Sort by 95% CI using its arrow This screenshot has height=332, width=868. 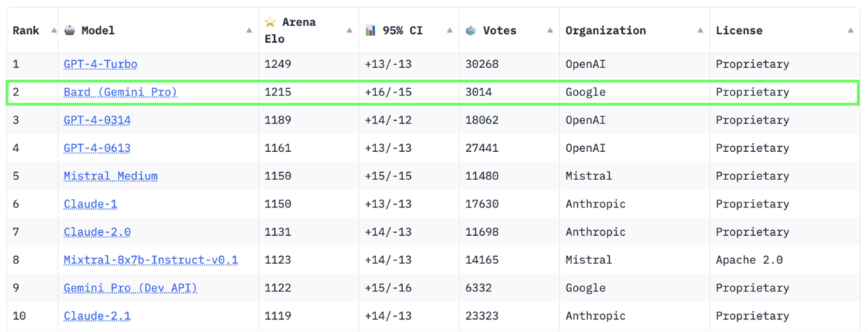[450, 30]
